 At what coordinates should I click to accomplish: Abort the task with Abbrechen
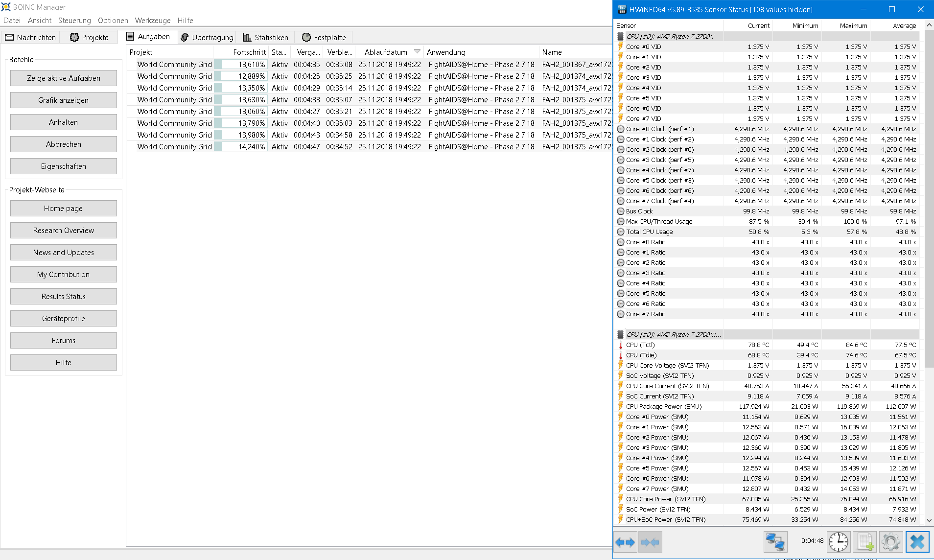coord(64,144)
